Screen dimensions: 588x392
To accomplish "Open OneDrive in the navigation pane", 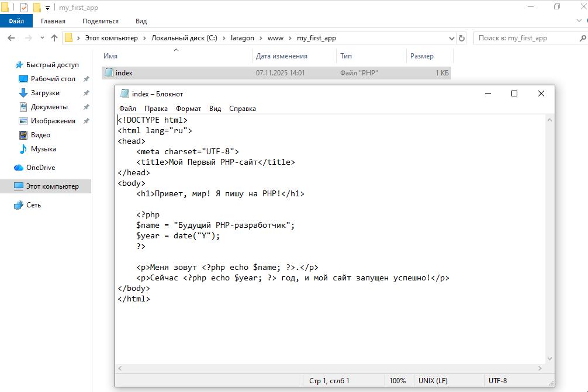I will click(x=40, y=168).
